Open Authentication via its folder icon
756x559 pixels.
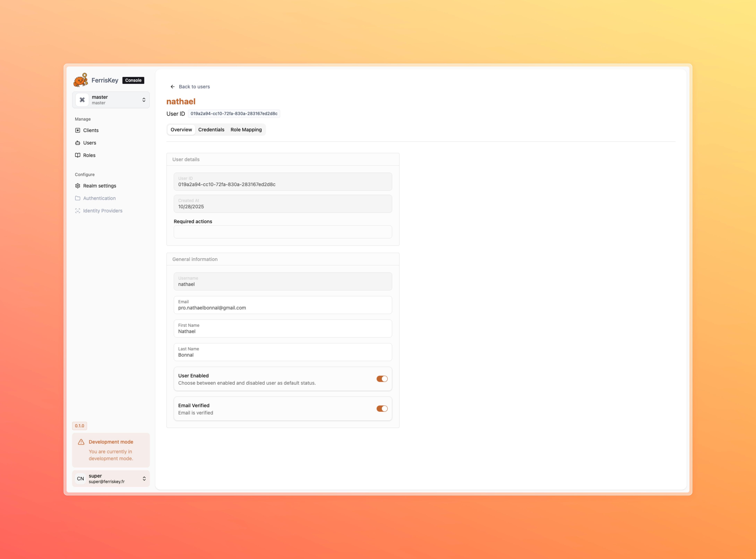click(x=78, y=198)
